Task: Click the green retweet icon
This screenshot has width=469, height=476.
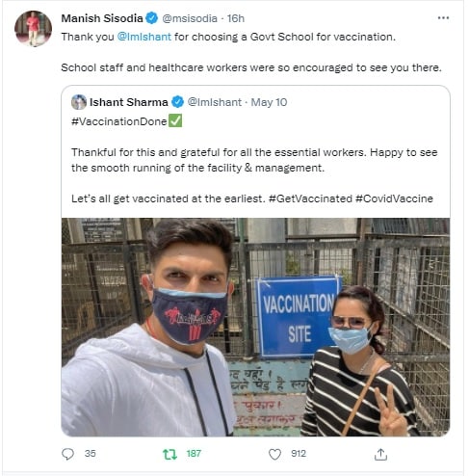Action: click(169, 454)
